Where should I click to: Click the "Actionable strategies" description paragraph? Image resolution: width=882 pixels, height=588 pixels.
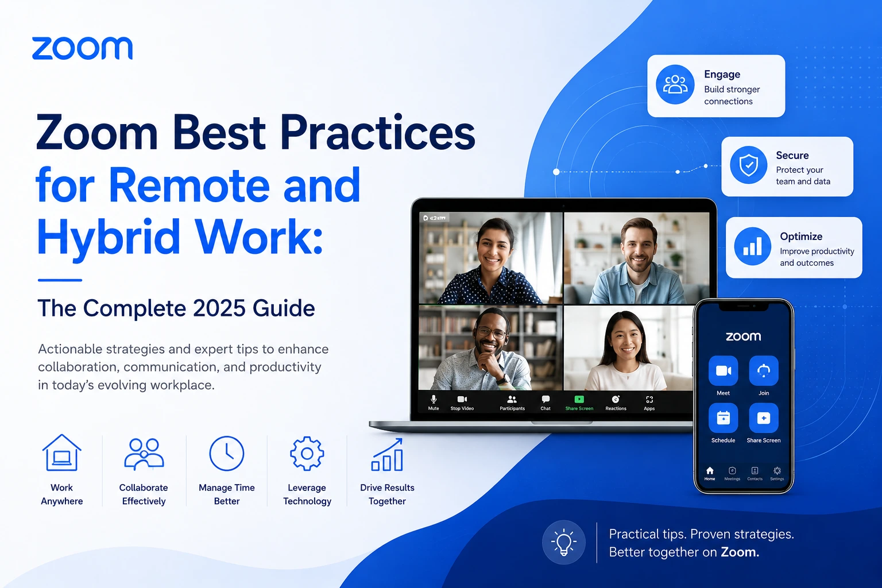coord(183,367)
